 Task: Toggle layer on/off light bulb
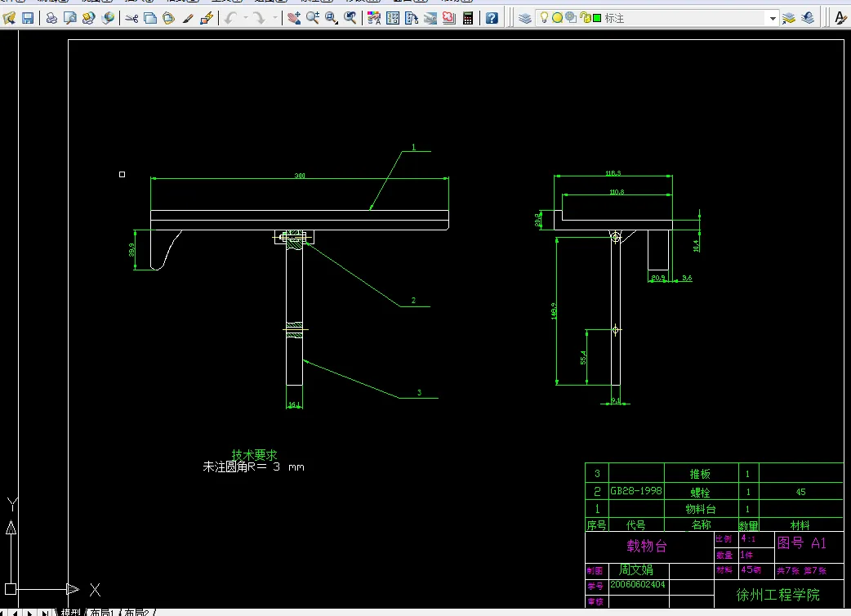coord(544,17)
